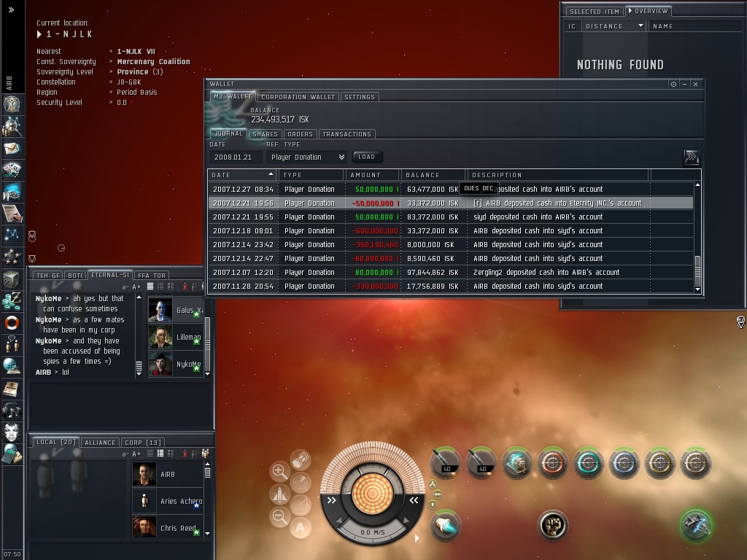The width and height of the screenshot is (747, 560).
Task: Toggle red blocked-pilot filter in Eternal-SL chat
Action: click(x=185, y=286)
